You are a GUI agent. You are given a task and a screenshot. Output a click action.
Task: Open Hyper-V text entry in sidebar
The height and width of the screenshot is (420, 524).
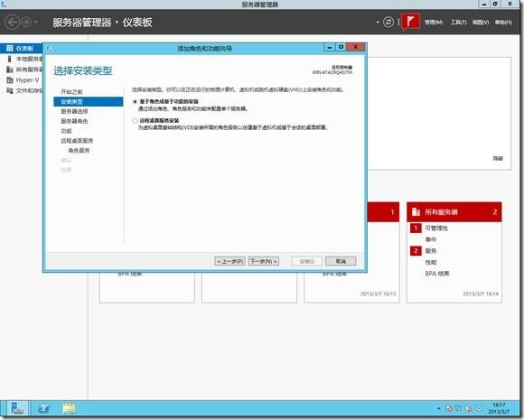click(x=27, y=80)
